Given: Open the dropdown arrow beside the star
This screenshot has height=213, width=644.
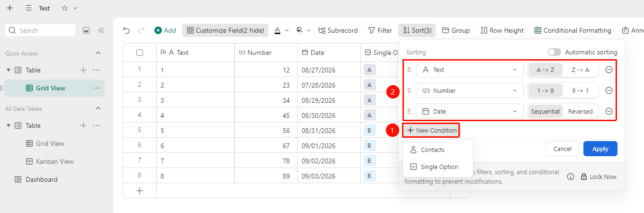Looking at the screenshot, I should pyautogui.click(x=75, y=8).
